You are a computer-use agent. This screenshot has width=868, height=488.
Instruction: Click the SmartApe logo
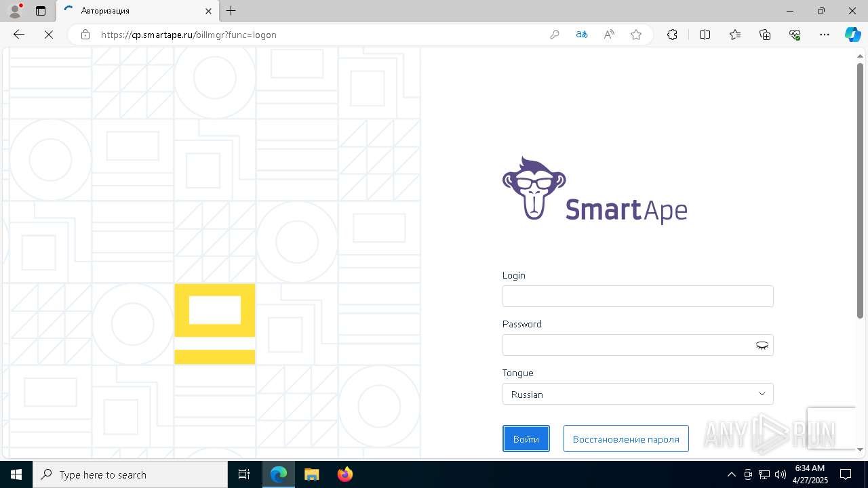pos(595,190)
